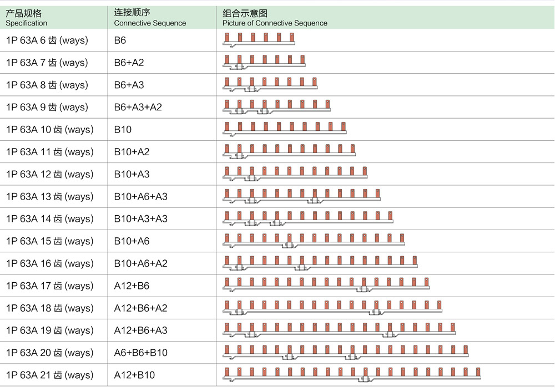The image size is (555, 392).
Task: Click the '产品规格 Specification' column header
Action: [54, 18]
